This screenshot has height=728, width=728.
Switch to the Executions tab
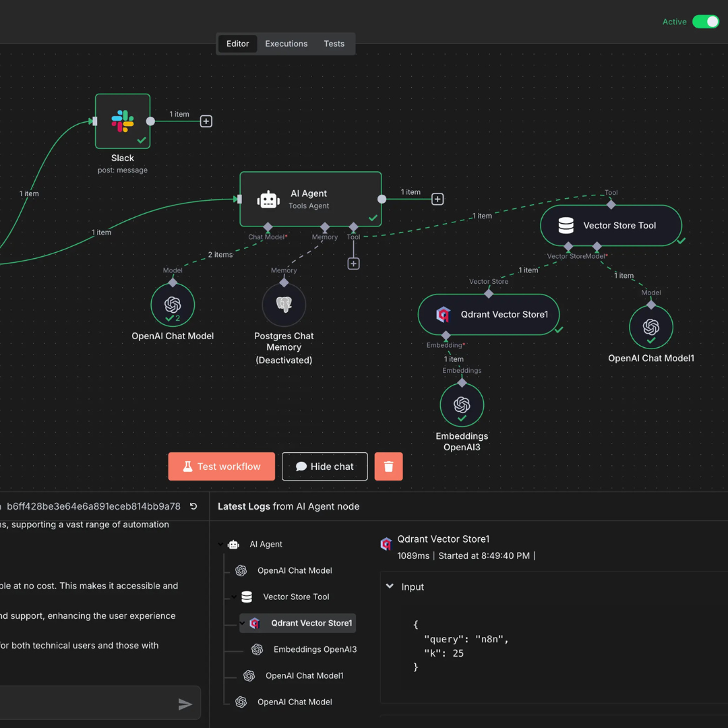coord(286,43)
